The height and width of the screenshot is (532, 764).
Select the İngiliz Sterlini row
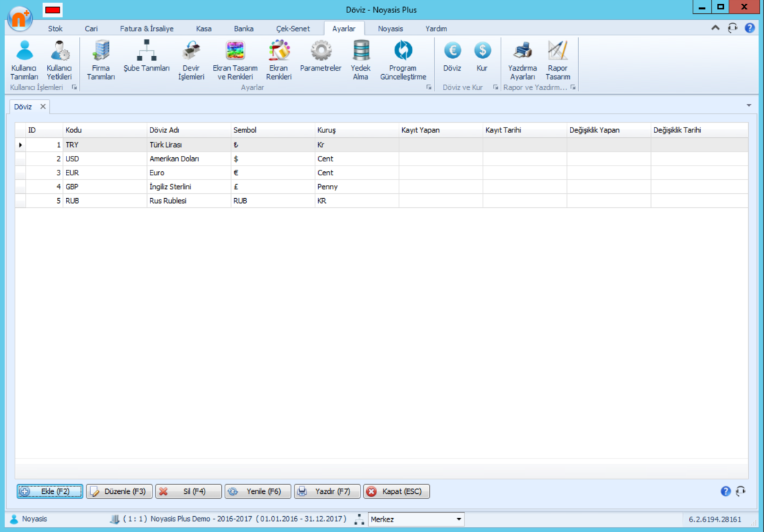click(x=381, y=187)
